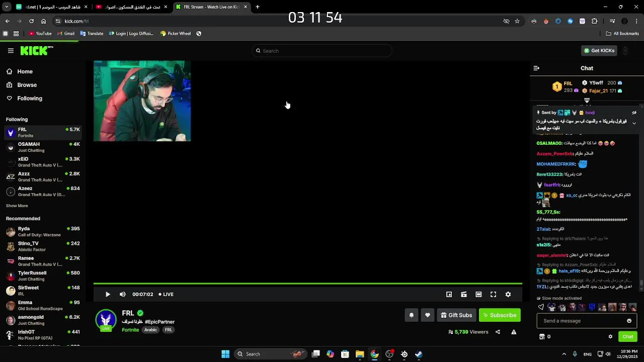Open the Chrome apps grid icon
Viewport: 644px width, 362px height.
point(16,34)
